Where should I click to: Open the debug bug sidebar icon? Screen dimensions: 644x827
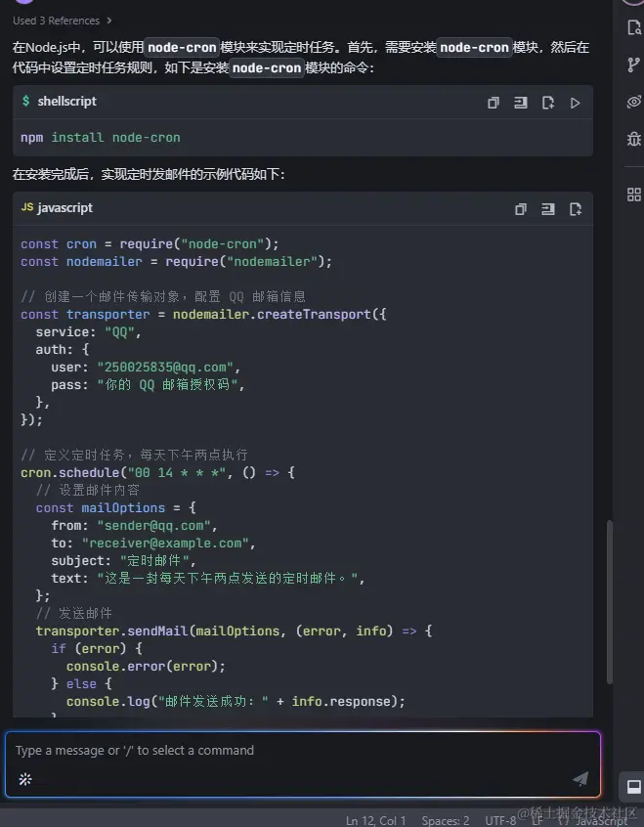633,139
